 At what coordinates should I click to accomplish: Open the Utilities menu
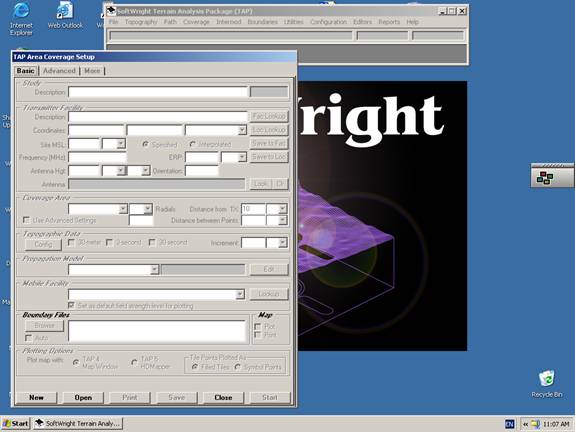point(294,22)
